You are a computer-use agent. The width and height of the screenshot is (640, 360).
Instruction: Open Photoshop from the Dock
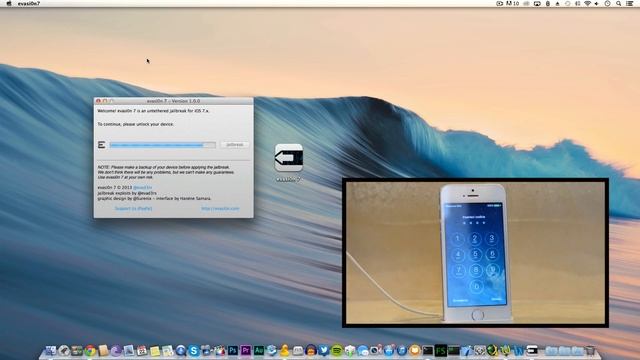pyautogui.click(x=233, y=350)
